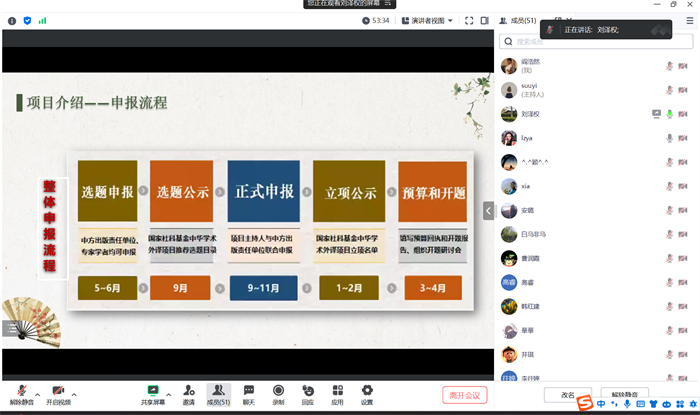Expand the arrow next to the microphone button
The width and height of the screenshot is (700, 415).
38,392
